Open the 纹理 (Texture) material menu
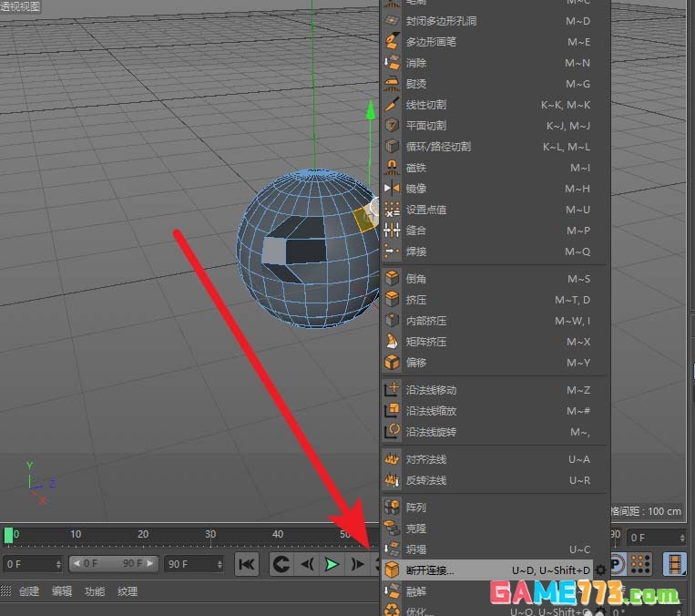 tap(128, 591)
